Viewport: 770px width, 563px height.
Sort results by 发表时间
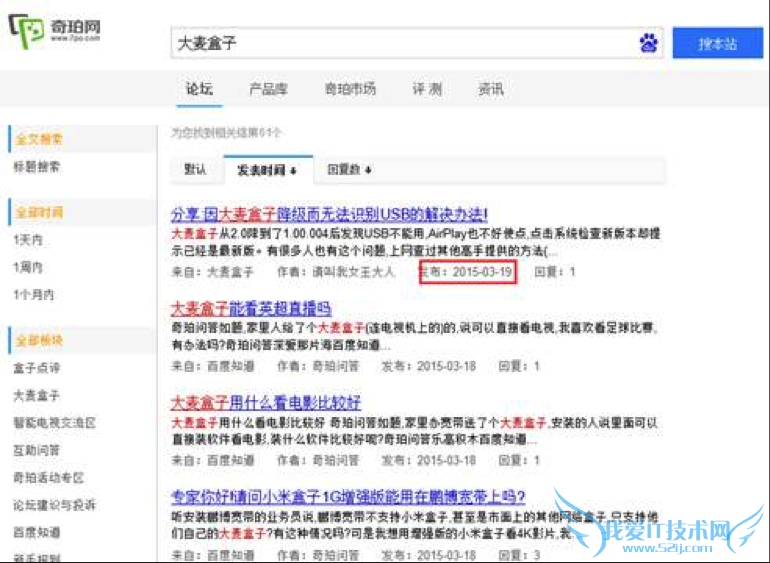tap(268, 170)
